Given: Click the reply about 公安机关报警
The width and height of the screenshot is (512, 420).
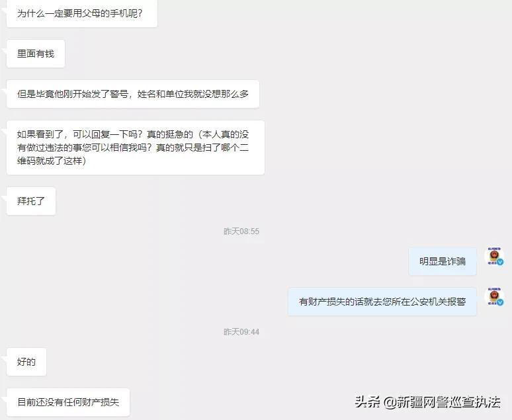Looking at the screenshot, I should pos(382,302).
